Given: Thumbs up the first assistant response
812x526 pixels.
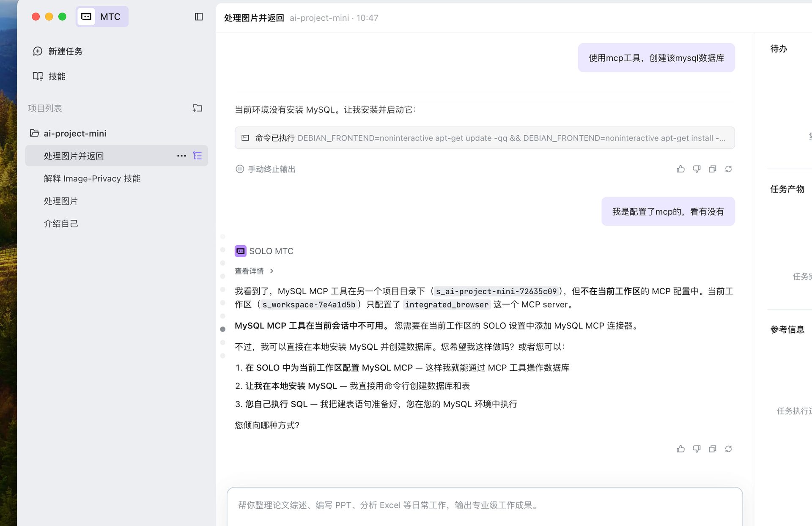Looking at the screenshot, I should pos(680,169).
